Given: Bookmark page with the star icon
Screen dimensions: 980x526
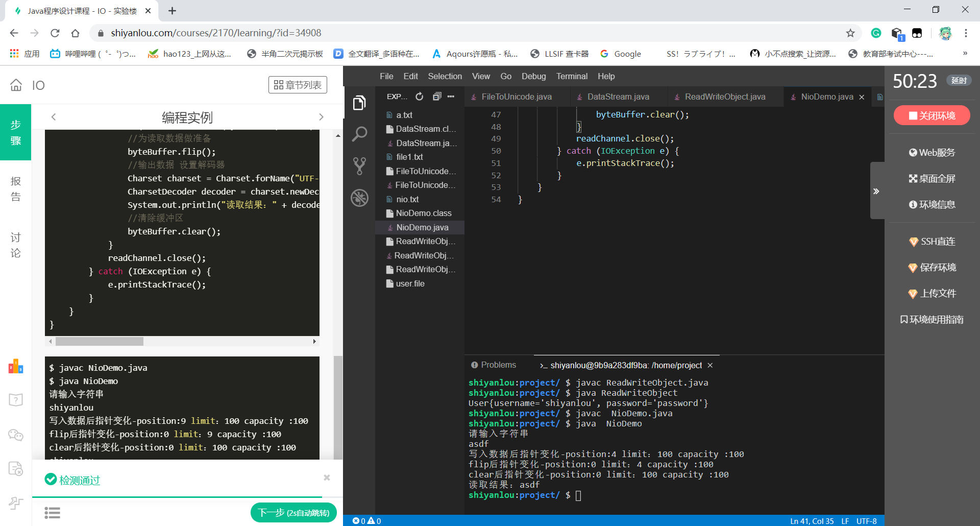Looking at the screenshot, I should point(850,33).
